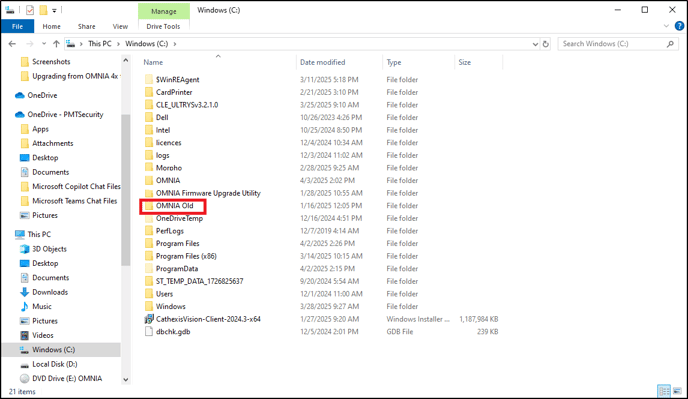Switch to the Share ribbon tab
688x399 pixels.
point(86,26)
